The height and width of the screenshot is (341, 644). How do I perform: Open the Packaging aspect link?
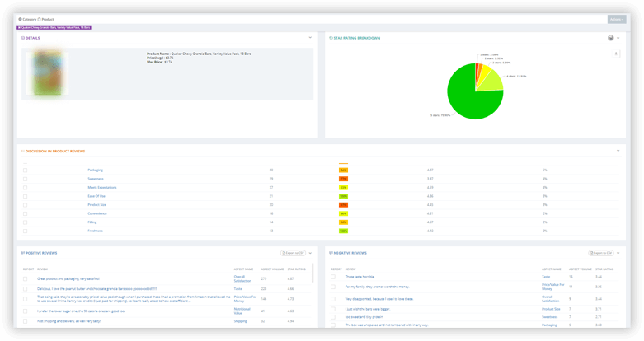point(96,170)
